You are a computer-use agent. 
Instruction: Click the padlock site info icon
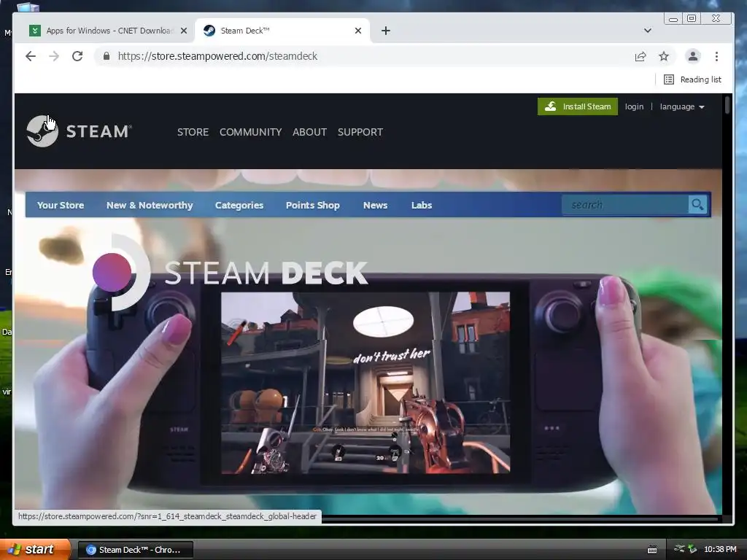(107, 56)
